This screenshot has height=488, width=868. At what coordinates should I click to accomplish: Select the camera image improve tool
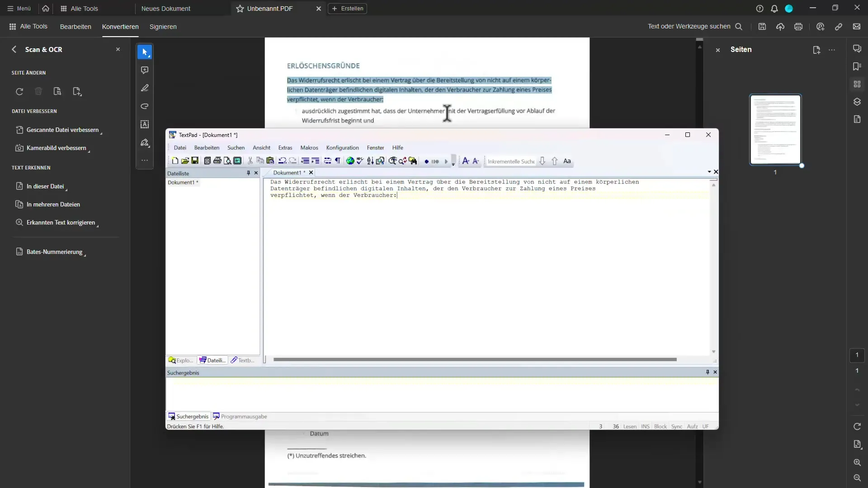point(56,148)
